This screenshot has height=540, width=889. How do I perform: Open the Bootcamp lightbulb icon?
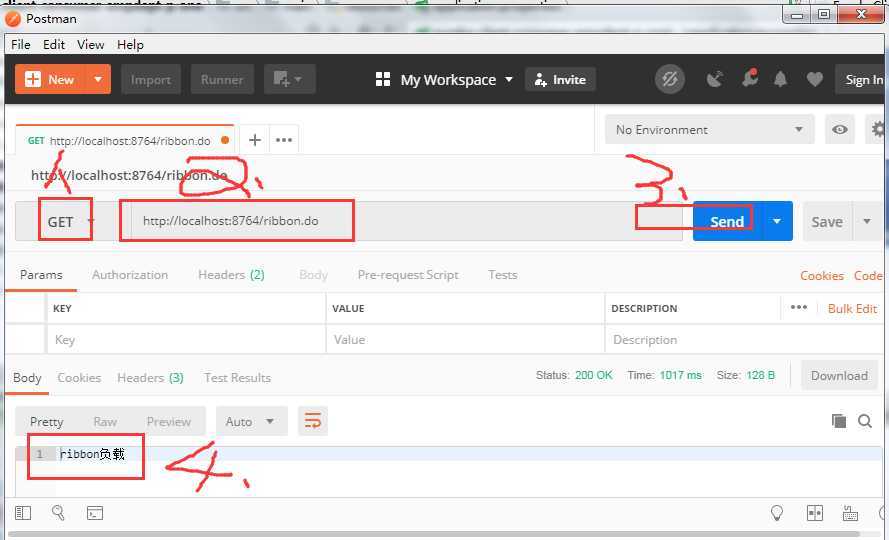click(x=777, y=513)
